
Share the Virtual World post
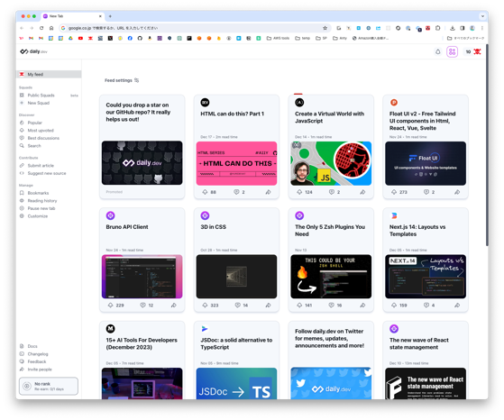[x=362, y=192]
